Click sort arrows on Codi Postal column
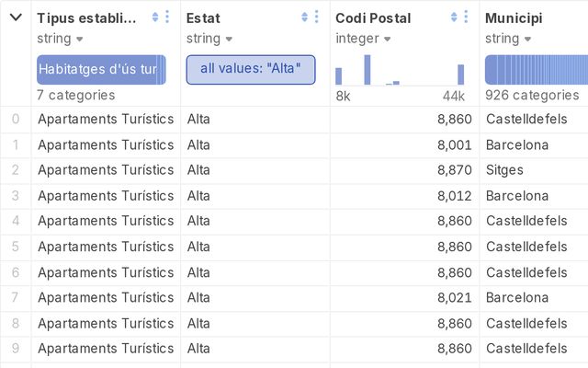 (454, 17)
